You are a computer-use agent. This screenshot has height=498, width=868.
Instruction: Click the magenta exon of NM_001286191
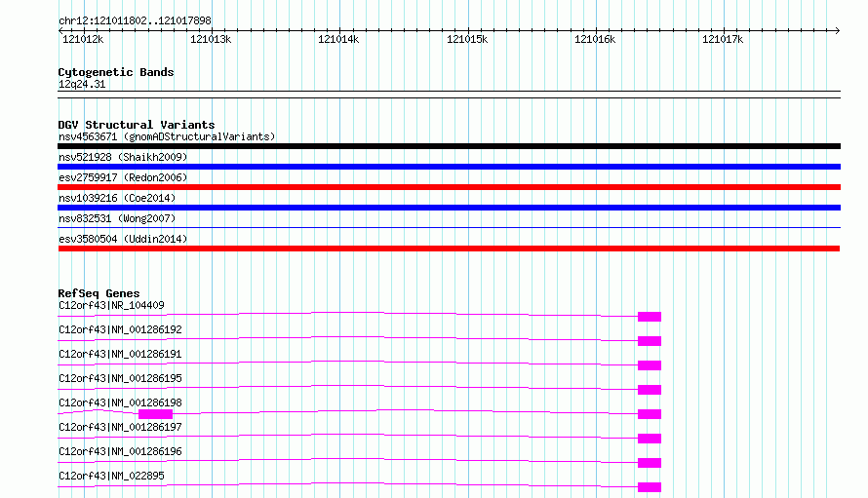(x=650, y=365)
